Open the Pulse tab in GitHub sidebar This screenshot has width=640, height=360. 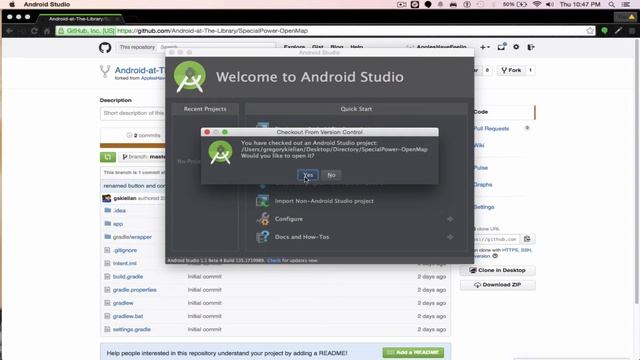pos(480,168)
